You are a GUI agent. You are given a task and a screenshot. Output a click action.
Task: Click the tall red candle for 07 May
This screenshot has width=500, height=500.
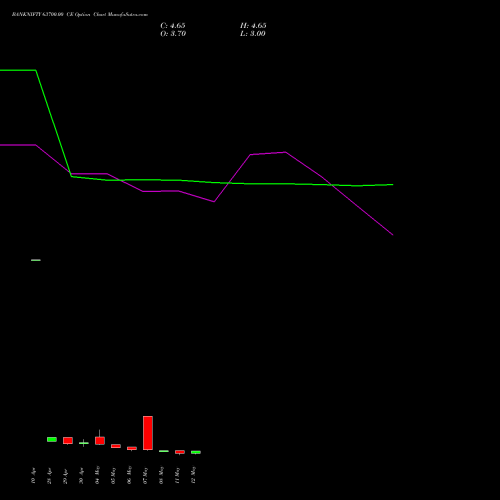pyautogui.click(x=148, y=433)
